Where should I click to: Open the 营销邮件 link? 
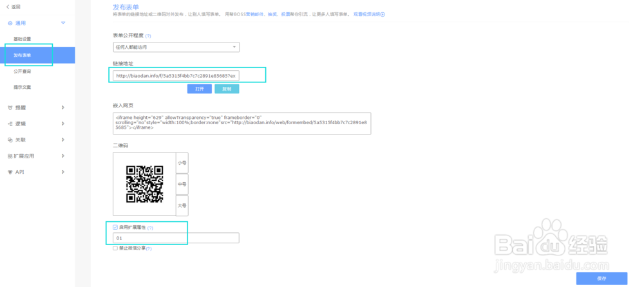pos(253,14)
